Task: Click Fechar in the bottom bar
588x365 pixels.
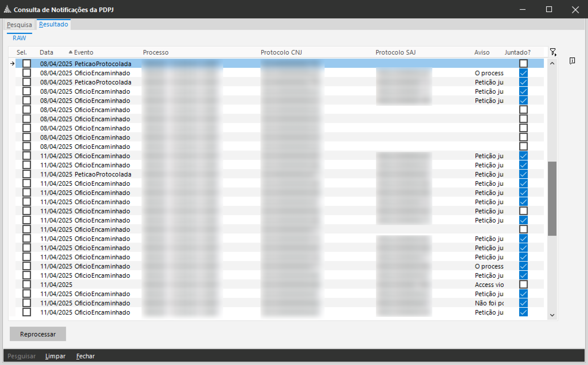Action: tap(86, 356)
